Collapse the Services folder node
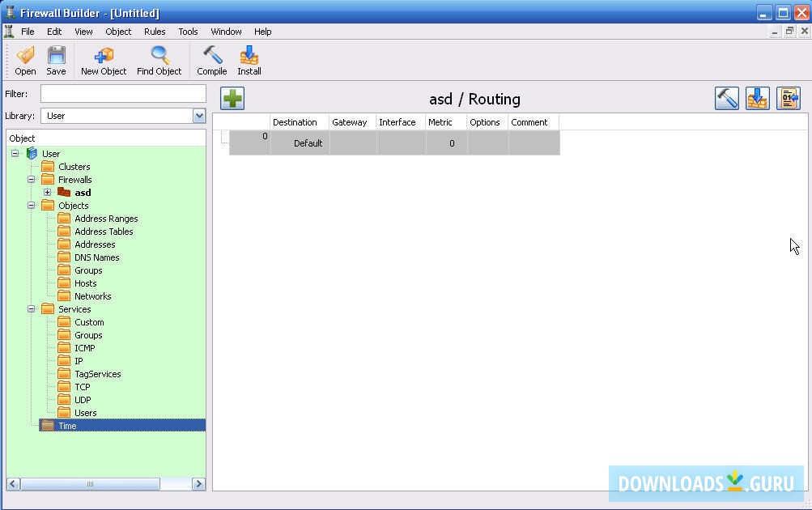The width and height of the screenshot is (812, 510). (31, 308)
